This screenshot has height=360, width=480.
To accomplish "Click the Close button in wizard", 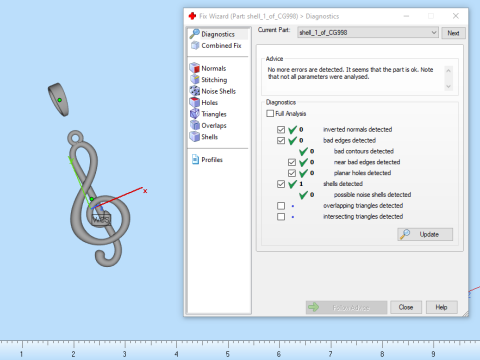I will [406, 307].
